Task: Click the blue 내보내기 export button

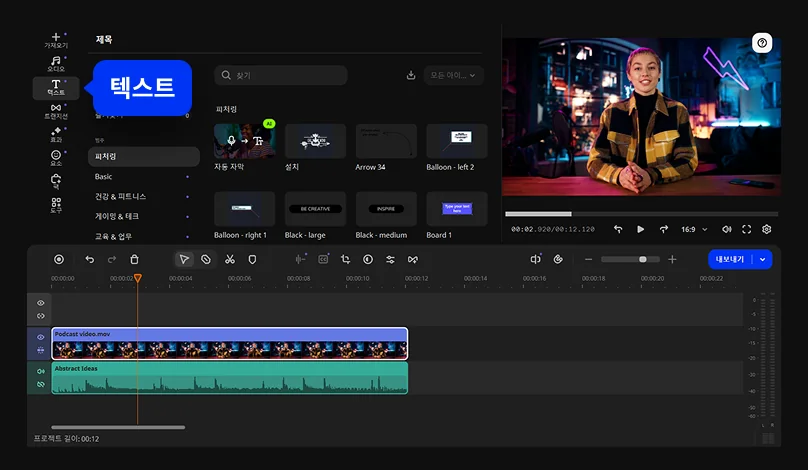Action: (731, 259)
